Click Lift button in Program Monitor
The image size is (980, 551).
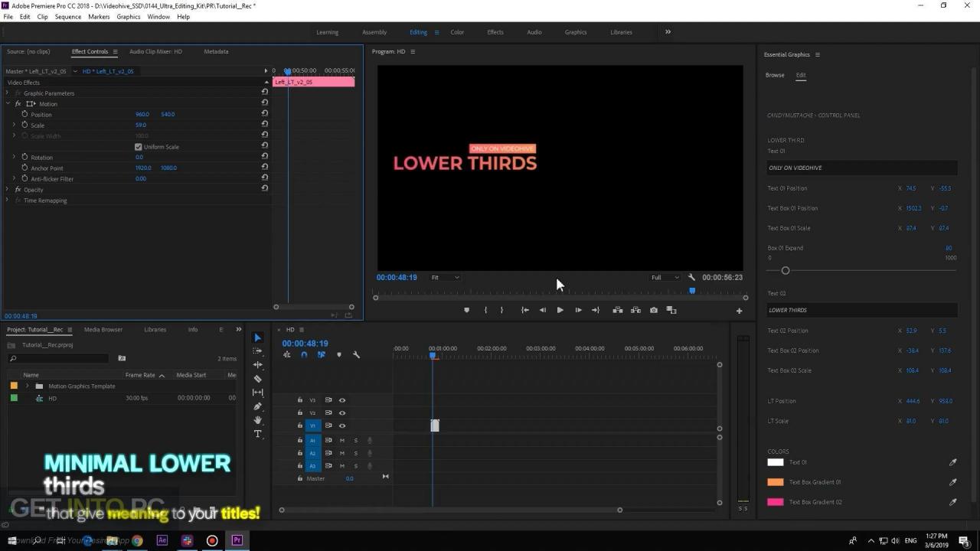coord(617,310)
